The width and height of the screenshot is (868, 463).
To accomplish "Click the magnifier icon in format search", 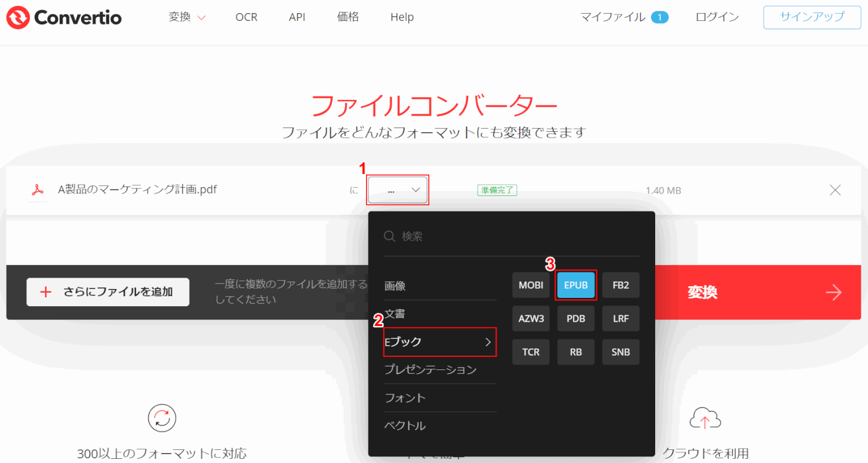I will tap(389, 237).
